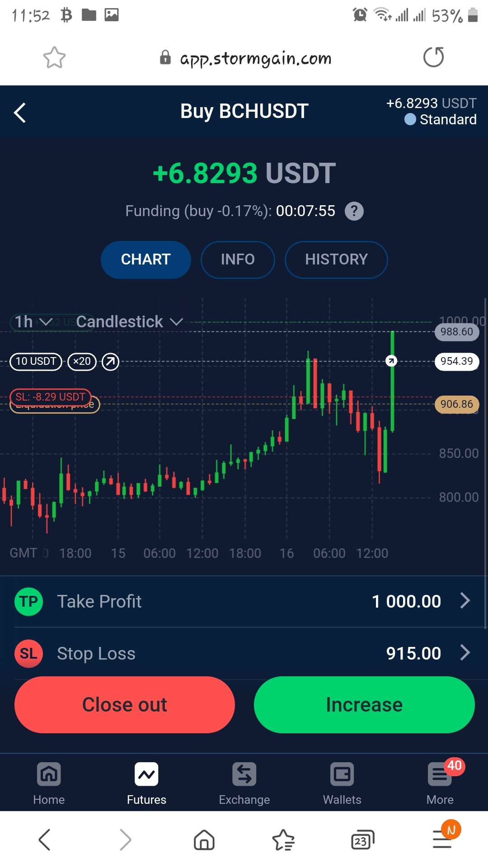
Task: Tap the 850.00 price axis label
Action: [x=459, y=453]
